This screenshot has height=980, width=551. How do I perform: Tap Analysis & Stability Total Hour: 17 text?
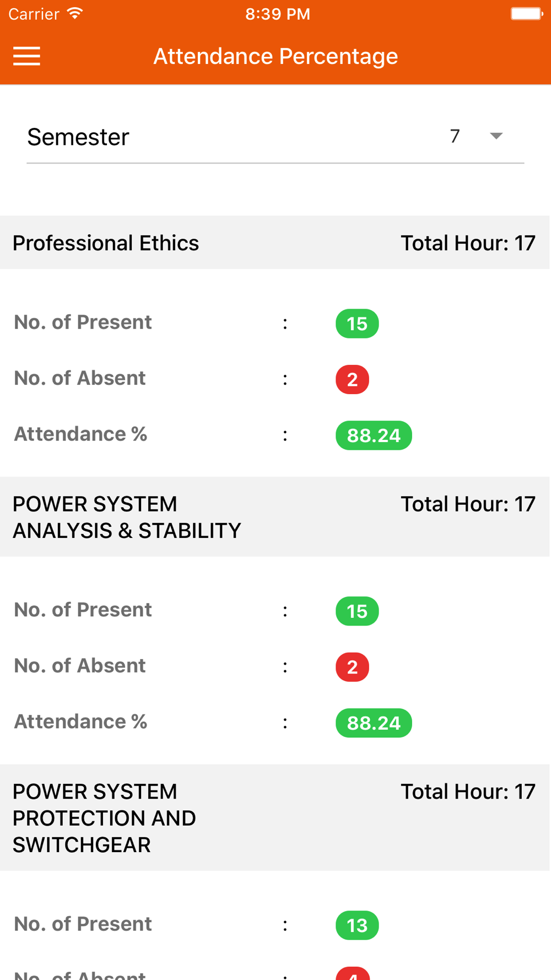click(x=468, y=504)
